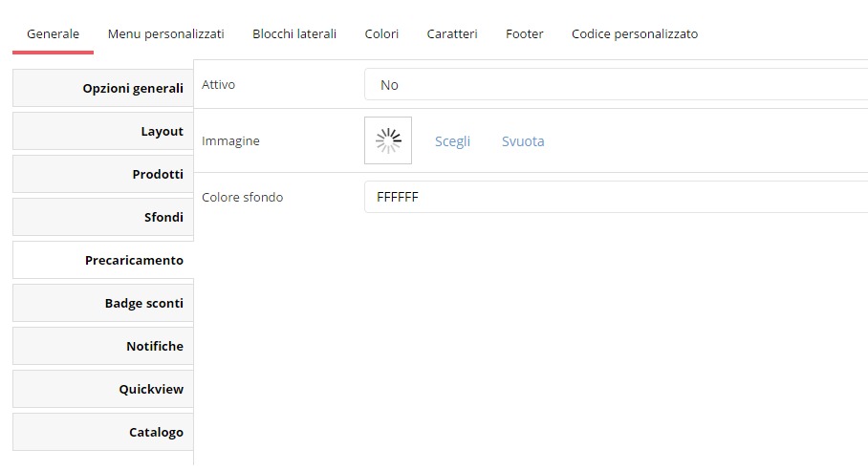
Task: Select the Colori tab
Action: click(x=381, y=33)
